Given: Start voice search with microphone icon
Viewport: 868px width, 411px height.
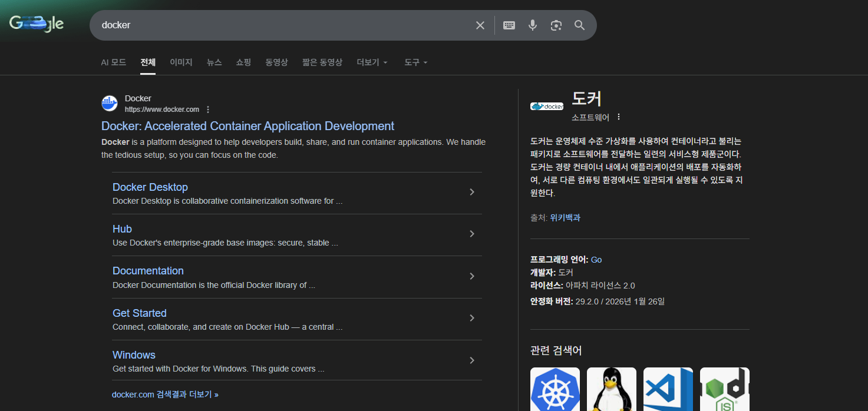Looking at the screenshot, I should 533,25.
